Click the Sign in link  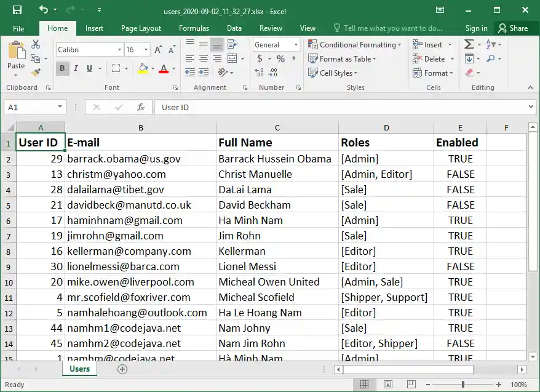(x=476, y=28)
